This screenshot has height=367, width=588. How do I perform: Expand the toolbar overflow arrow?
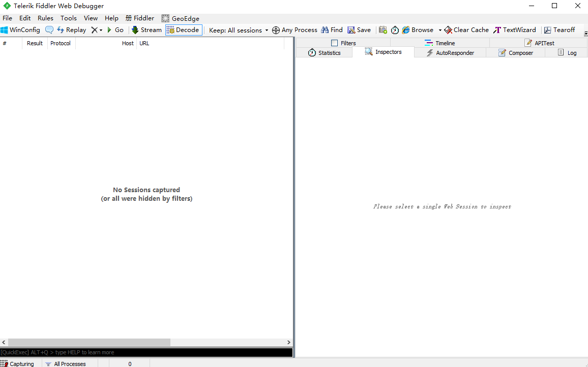tap(586, 34)
